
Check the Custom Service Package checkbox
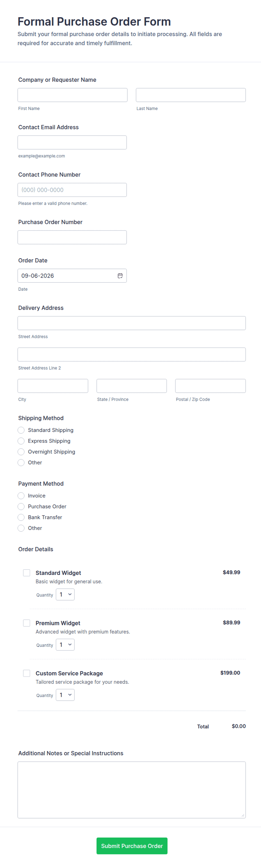coord(27,673)
